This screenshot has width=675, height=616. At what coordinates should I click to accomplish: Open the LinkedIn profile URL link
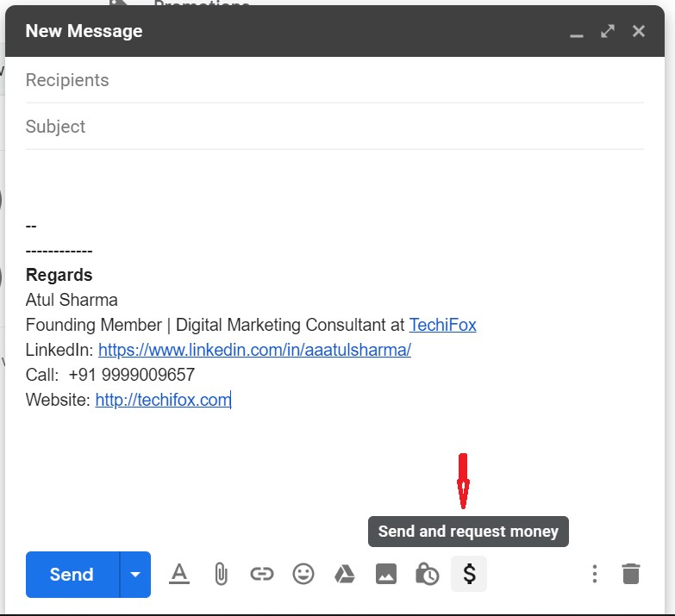[x=254, y=350]
